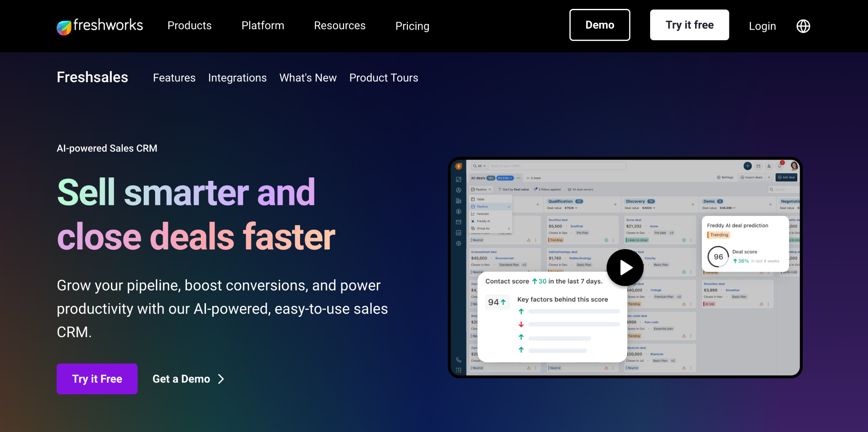868x432 pixels.
Task: Go to Freshsales product home
Action: point(92,77)
